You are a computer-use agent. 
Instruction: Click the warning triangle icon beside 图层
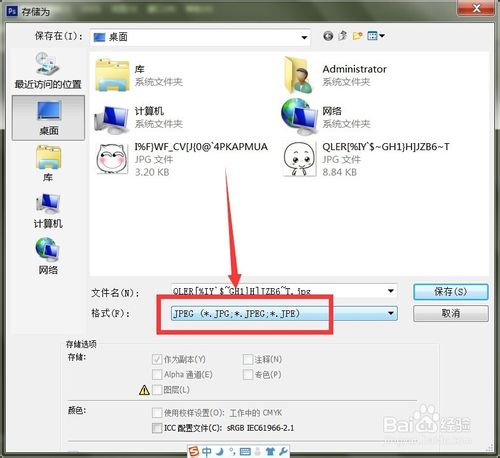coord(144,390)
